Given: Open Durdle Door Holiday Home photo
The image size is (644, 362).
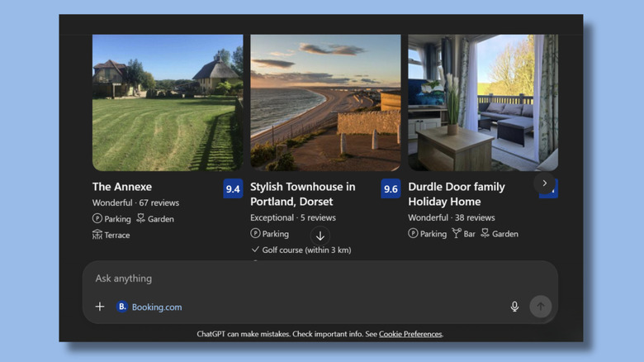Looking at the screenshot, I should 483,102.
